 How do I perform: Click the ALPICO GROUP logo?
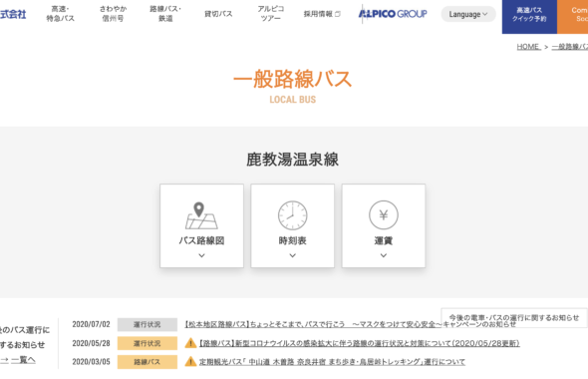[x=393, y=14]
